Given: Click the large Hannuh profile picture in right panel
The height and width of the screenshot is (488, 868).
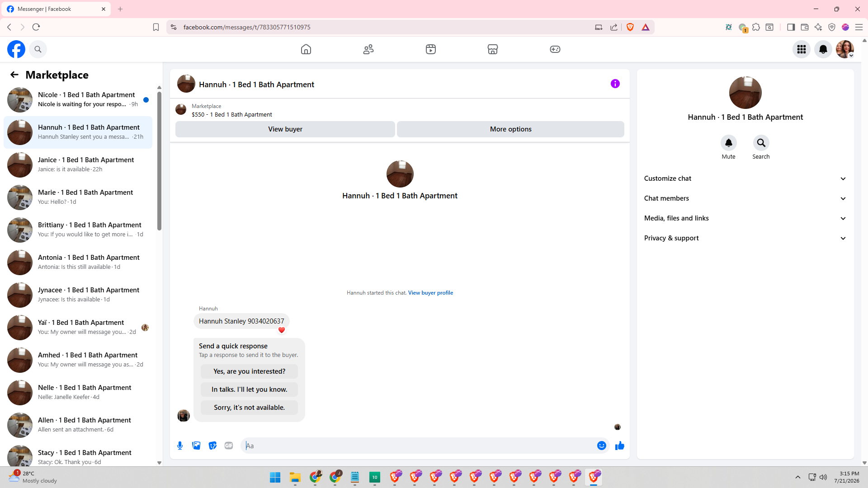Looking at the screenshot, I should tap(745, 93).
